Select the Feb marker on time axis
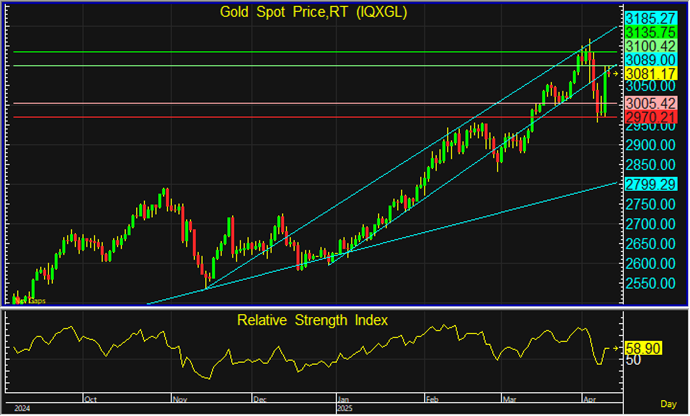 tap(433, 399)
